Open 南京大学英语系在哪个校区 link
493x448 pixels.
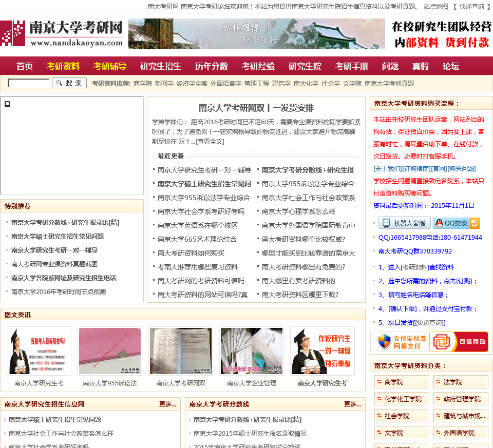click(x=197, y=225)
